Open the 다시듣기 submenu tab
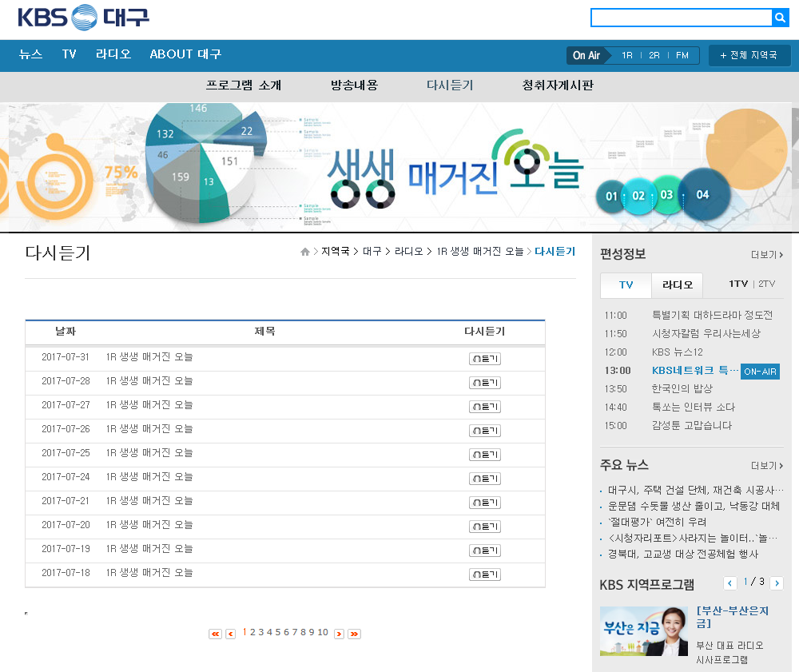Image resolution: width=799 pixels, height=672 pixels. (451, 85)
